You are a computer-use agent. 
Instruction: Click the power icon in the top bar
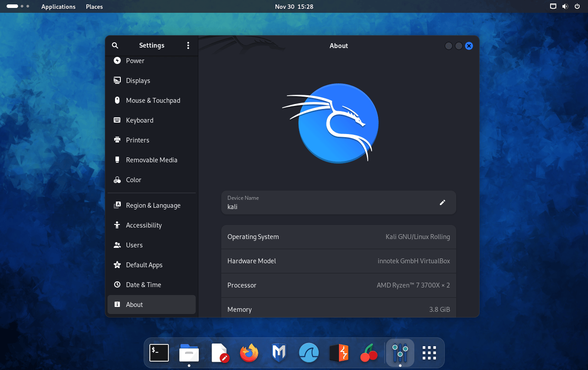577,6
